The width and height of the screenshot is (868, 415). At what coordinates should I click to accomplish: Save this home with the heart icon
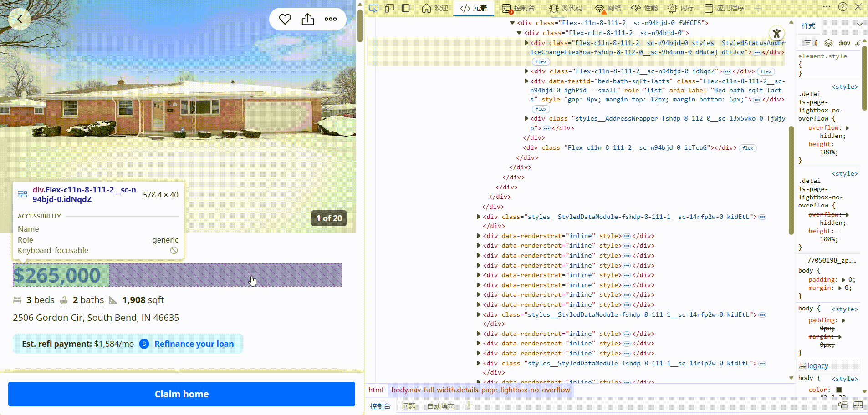285,19
